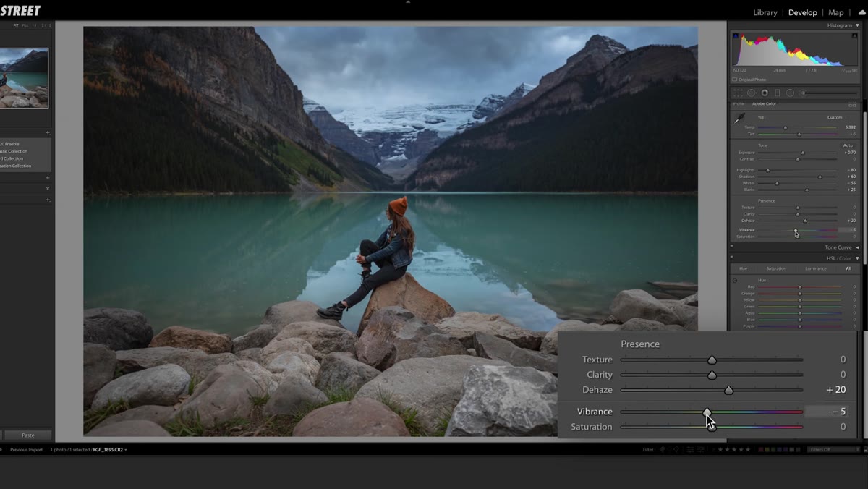Screen dimensions: 868x489
Task: Click the Exposure value +0.70
Action: (850, 153)
